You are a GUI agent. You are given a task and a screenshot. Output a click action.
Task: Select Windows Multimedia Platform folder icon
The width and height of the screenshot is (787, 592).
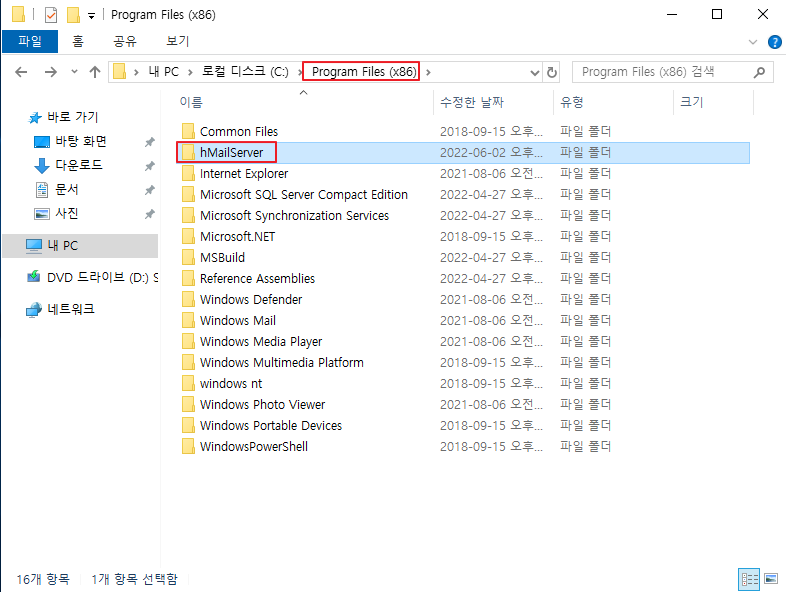click(188, 363)
